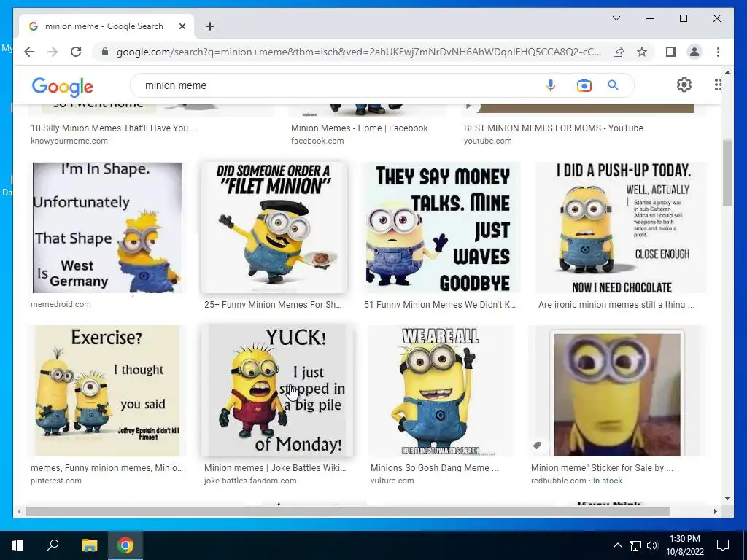Open '51 Funny Minion Memes' caption
The image size is (747, 560).
point(440,304)
